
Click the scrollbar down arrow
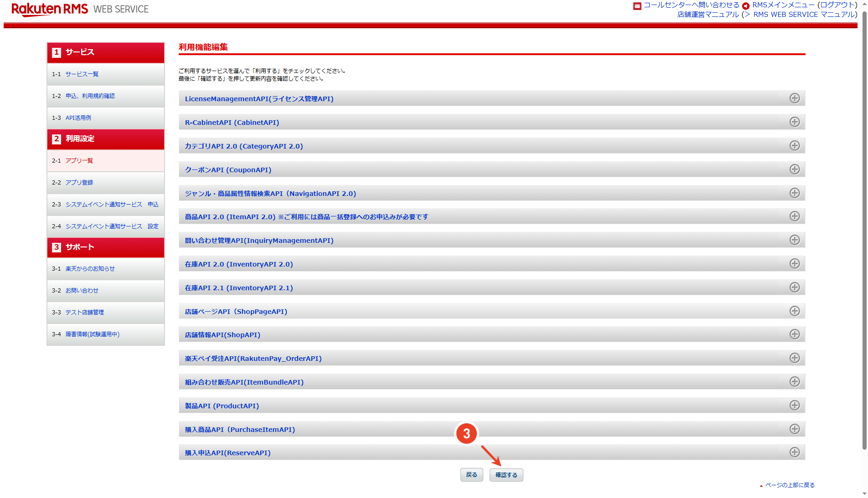coord(864,494)
